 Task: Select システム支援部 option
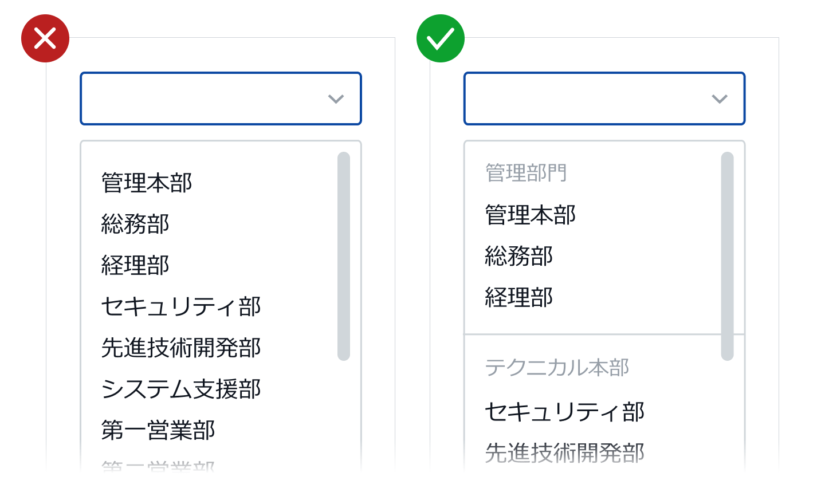(181, 389)
